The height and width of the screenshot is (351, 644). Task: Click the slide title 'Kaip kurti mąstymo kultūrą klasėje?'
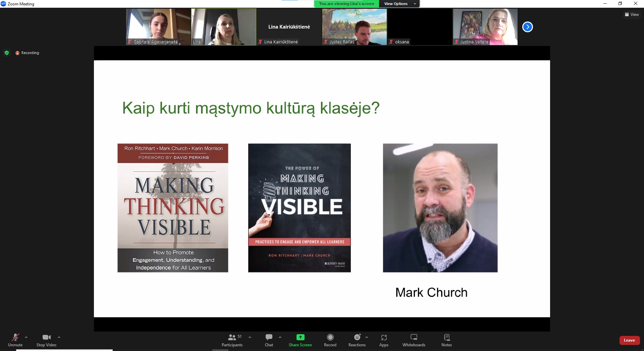coord(251,108)
